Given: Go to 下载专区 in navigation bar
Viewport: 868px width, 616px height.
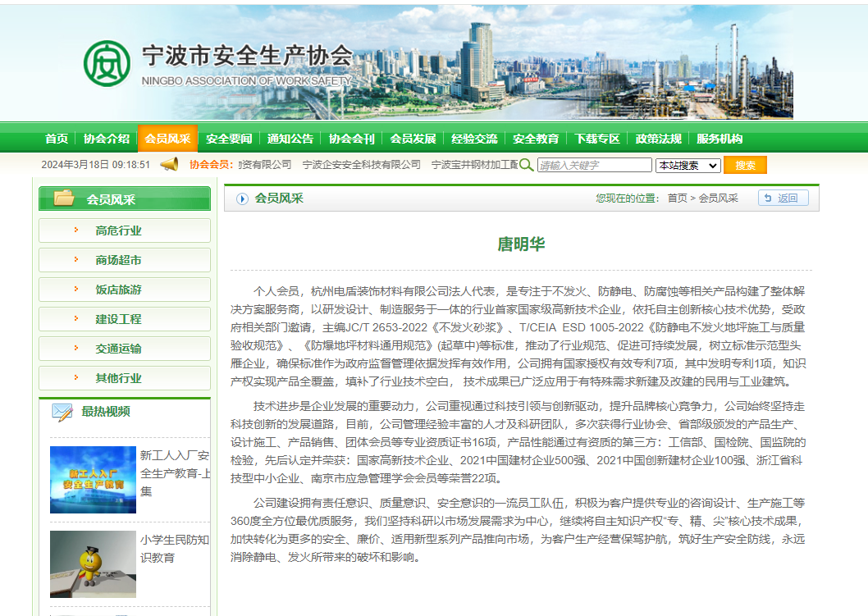Looking at the screenshot, I should pos(596,139).
